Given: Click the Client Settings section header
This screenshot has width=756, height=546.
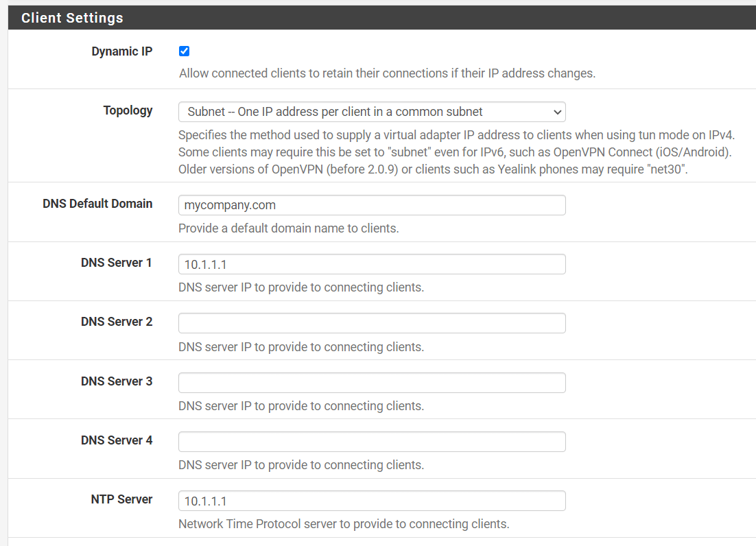Looking at the screenshot, I should click(x=71, y=17).
